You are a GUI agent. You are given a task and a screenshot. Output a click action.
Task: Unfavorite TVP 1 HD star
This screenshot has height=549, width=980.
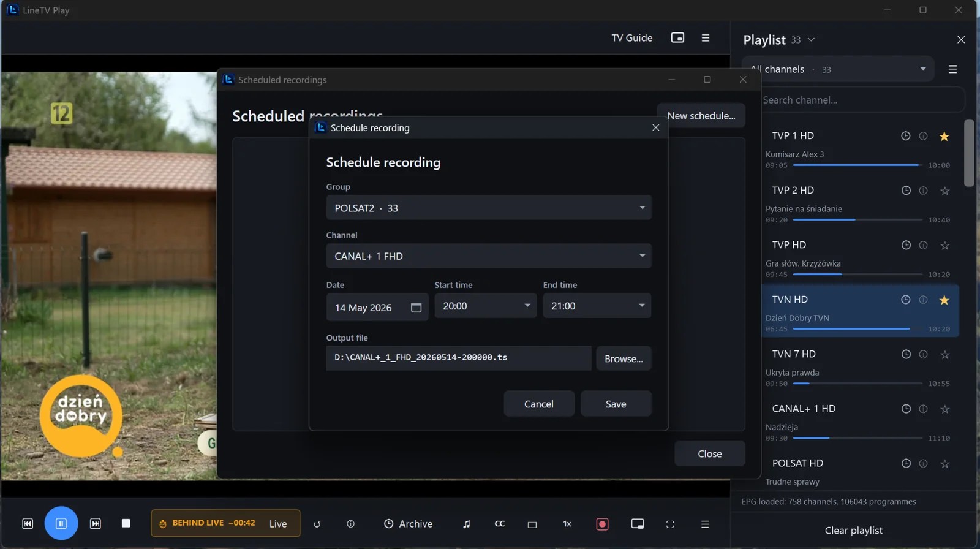click(x=944, y=136)
